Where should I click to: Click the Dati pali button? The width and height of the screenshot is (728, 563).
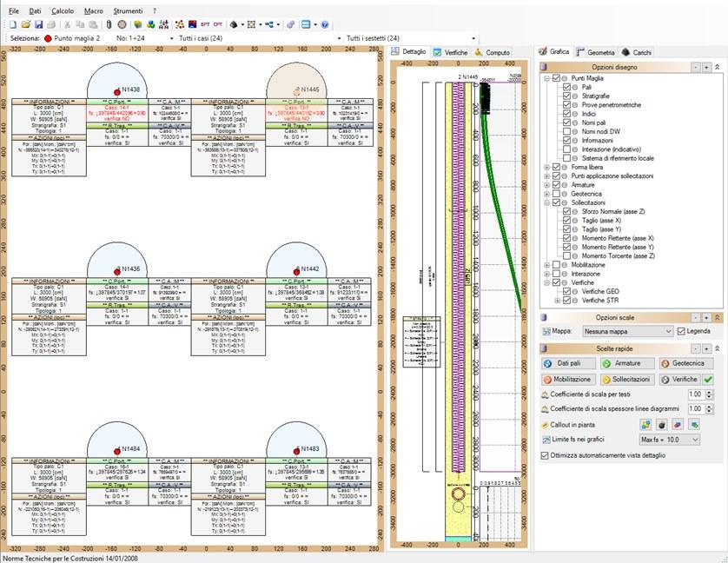click(566, 363)
